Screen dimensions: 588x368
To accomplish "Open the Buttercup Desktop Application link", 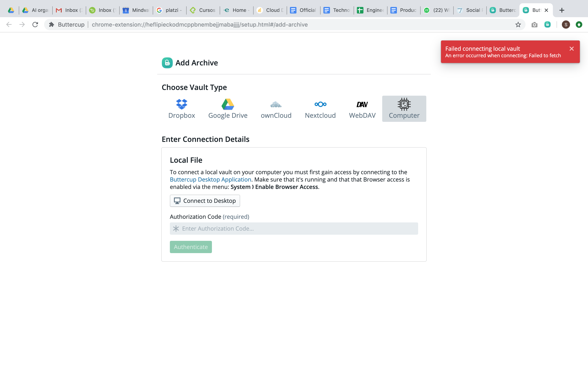I will [x=210, y=180].
